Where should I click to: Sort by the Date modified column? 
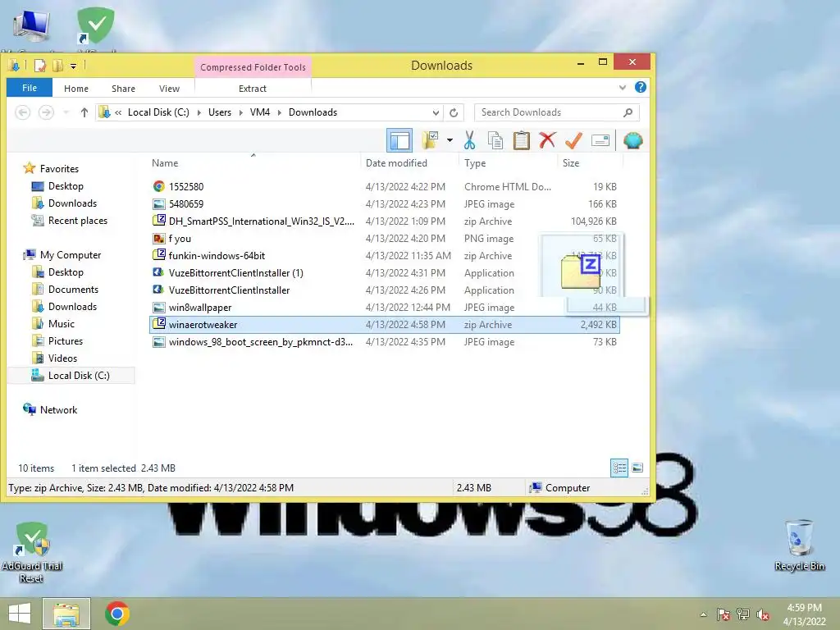396,163
